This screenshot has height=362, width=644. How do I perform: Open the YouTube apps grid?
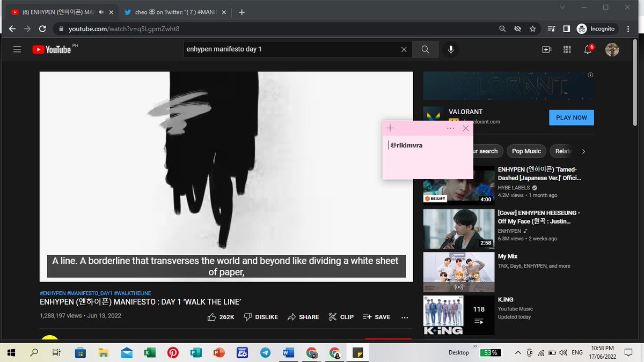point(567,49)
